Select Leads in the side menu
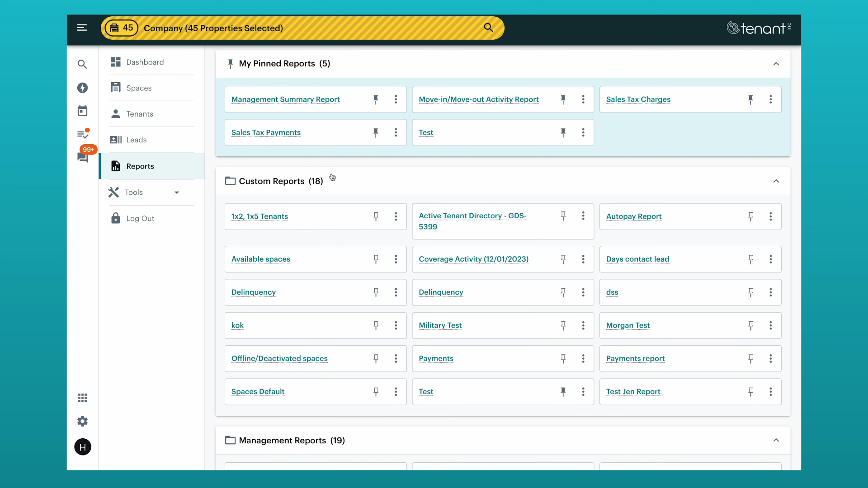The image size is (868, 488). pyautogui.click(x=136, y=140)
